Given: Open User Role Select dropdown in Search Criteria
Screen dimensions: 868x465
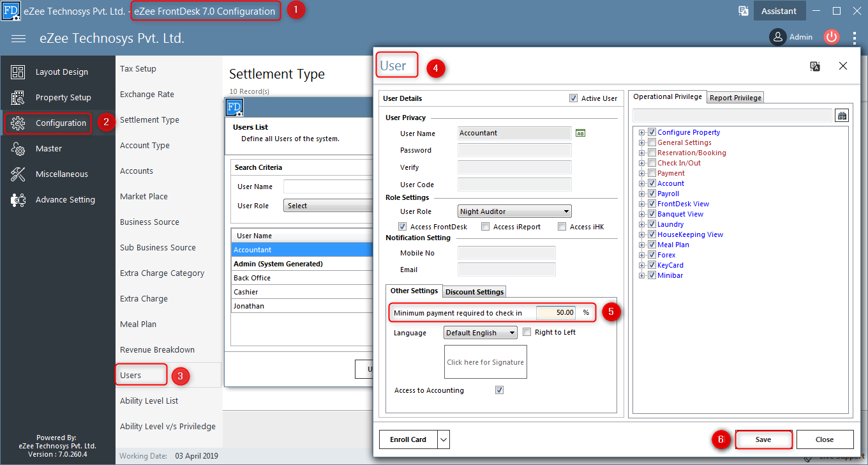Looking at the screenshot, I should [x=328, y=206].
